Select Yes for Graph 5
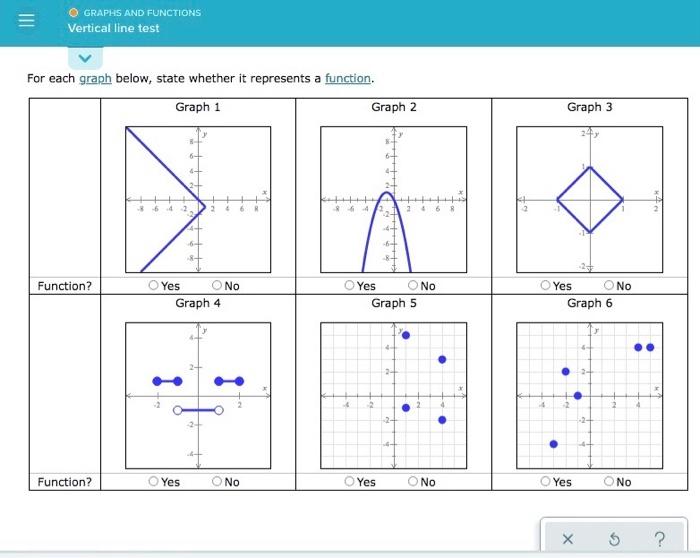Image resolution: width=700 pixels, height=558 pixels. coord(350,481)
